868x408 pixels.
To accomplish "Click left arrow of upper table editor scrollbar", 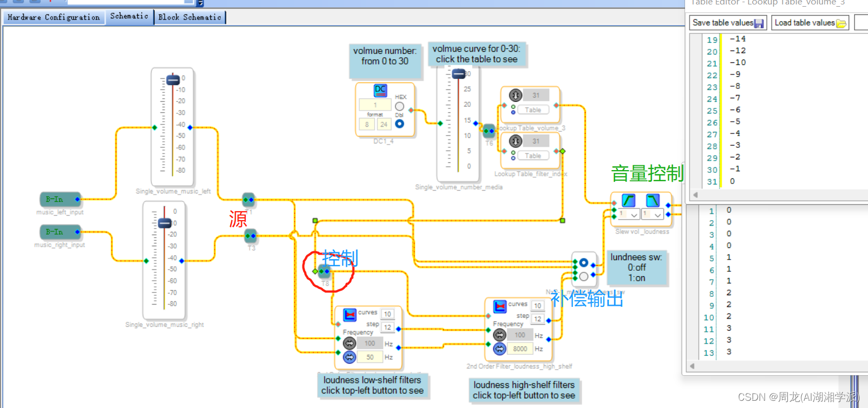I will (695, 195).
